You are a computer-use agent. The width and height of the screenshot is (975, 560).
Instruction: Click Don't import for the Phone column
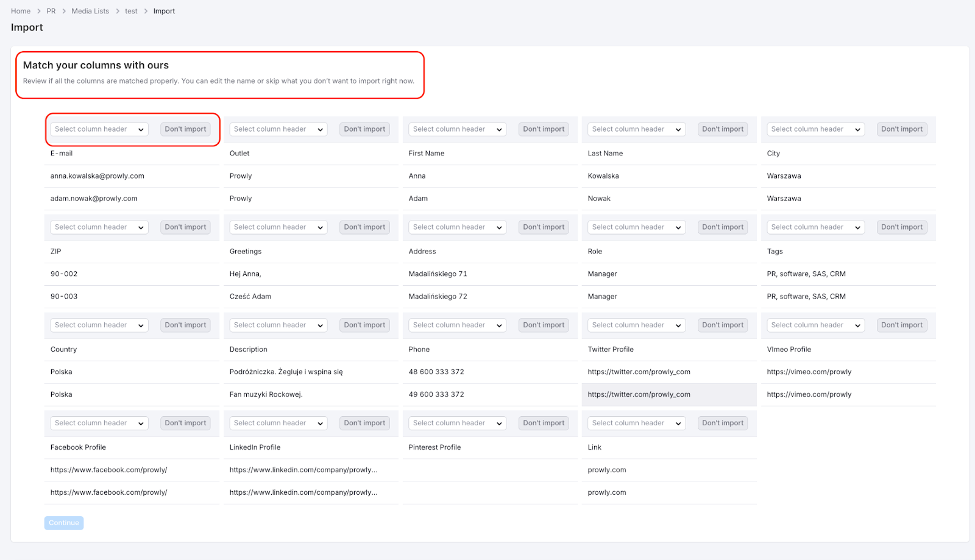542,325
